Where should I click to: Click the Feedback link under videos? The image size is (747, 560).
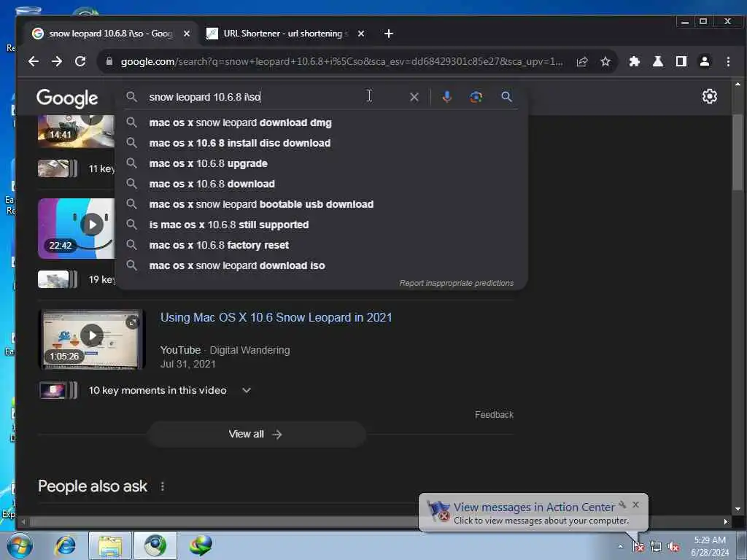(494, 415)
